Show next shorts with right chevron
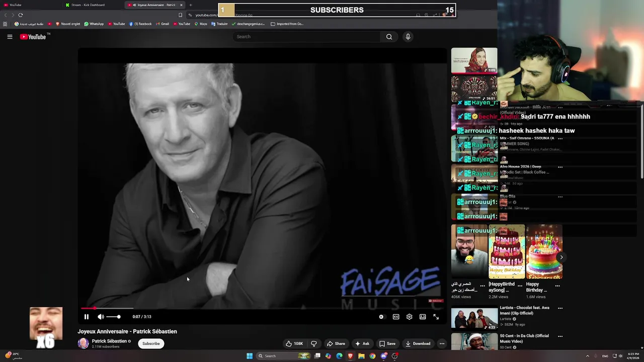Screen dimensions: 644x362 pyautogui.click(x=561, y=257)
